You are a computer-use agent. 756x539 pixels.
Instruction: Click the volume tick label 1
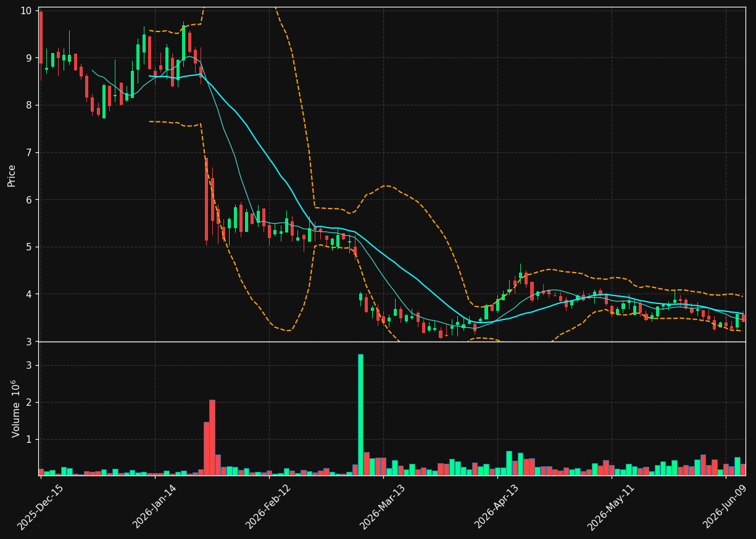click(29, 440)
